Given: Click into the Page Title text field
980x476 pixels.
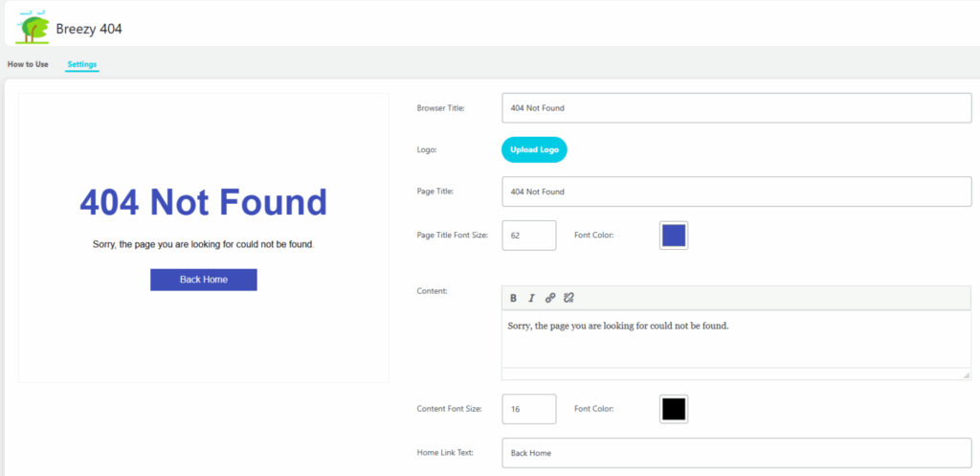Looking at the screenshot, I should [x=736, y=192].
